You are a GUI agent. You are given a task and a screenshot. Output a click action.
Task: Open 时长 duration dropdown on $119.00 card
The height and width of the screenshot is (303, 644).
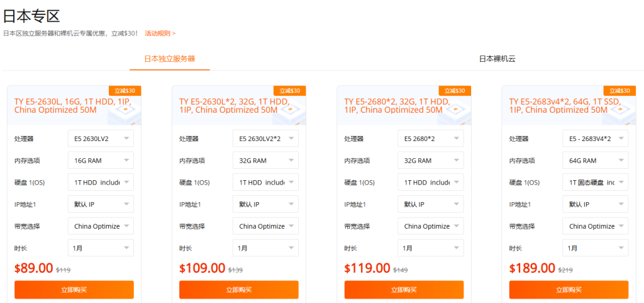click(x=430, y=248)
